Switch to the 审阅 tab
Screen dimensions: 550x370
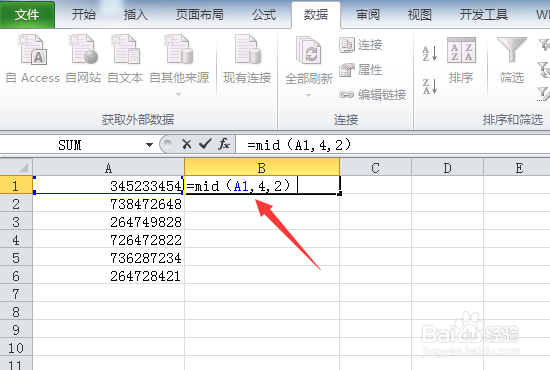[368, 15]
